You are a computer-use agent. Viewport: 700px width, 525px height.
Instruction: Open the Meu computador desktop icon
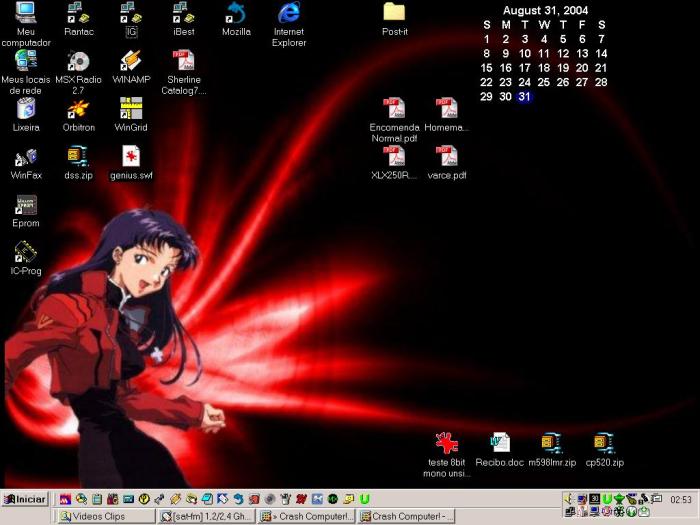tap(25, 24)
